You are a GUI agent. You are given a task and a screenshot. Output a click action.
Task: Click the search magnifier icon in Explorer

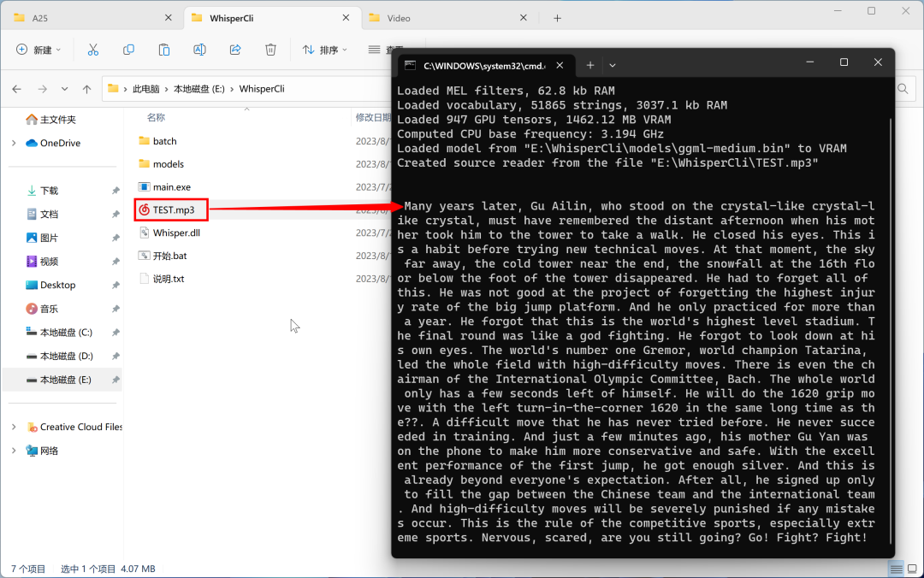tap(903, 89)
